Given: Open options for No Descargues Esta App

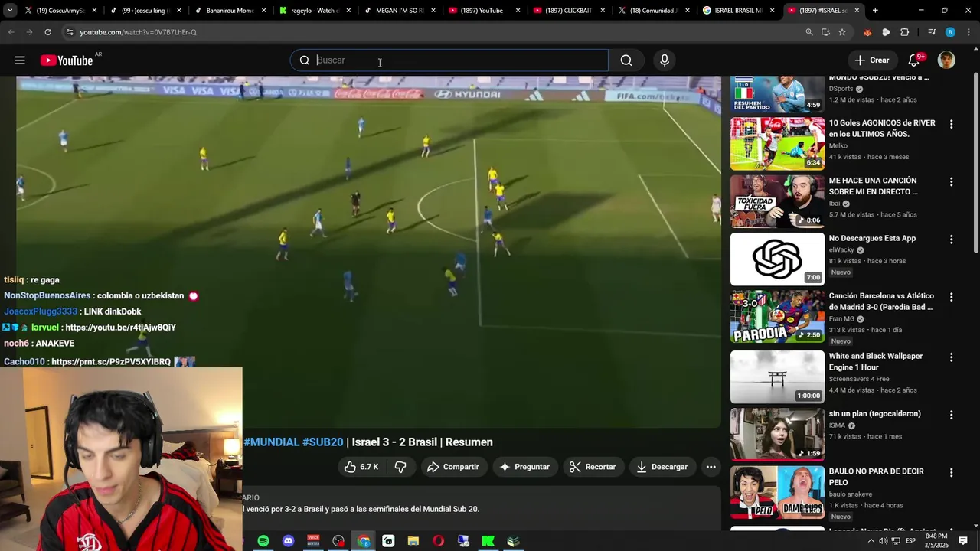Looking at the screenshot, I should [x=951, y=240].
